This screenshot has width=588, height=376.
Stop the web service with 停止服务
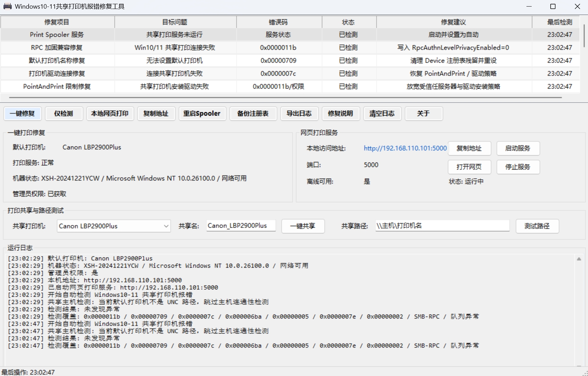[x=518, y=167]
